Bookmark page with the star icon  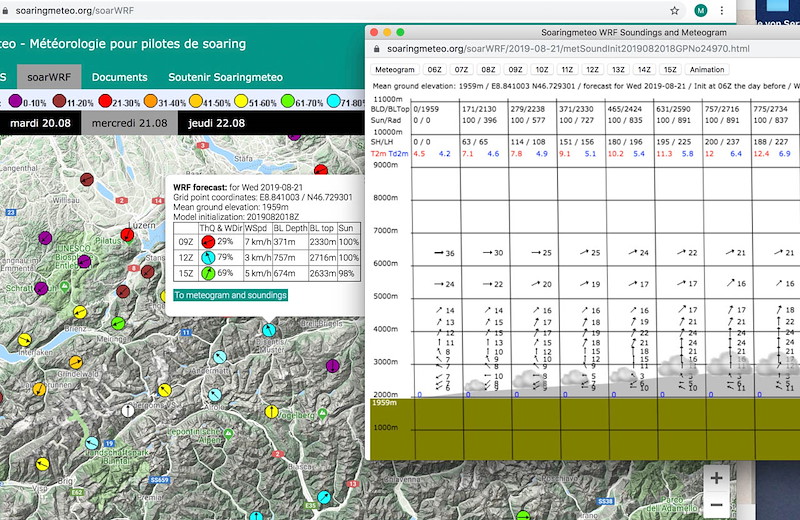(674, 11)
